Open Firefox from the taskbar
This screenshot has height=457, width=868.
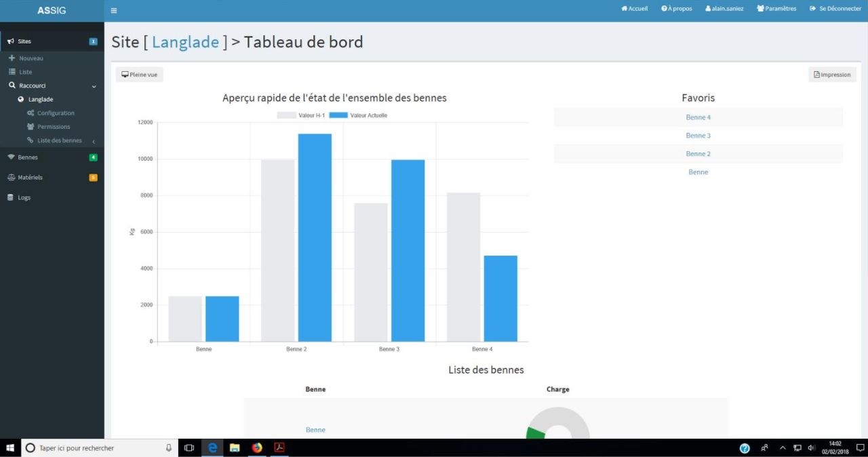pyautogui.click(x=257, y=448)
